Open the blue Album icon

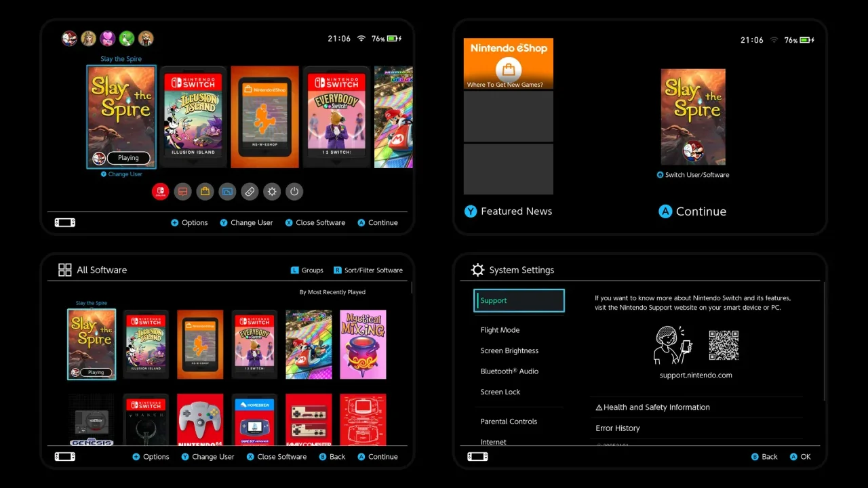pos(227,192)
